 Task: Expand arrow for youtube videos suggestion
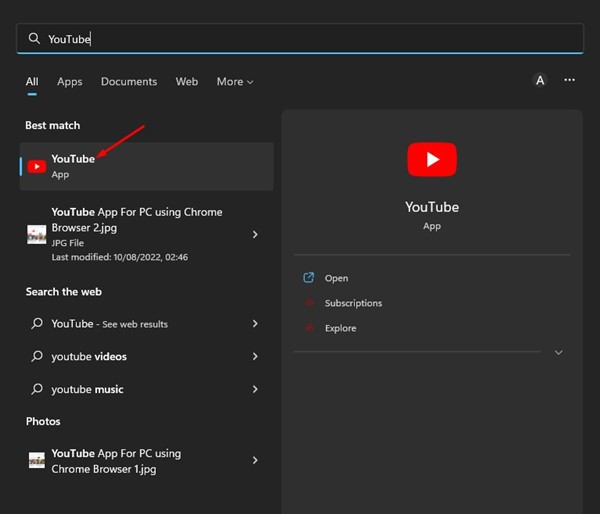(x=255, y=356)
